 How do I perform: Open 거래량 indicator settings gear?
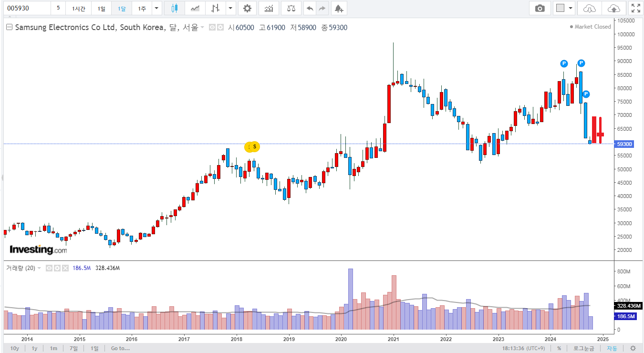pos(57,268)
